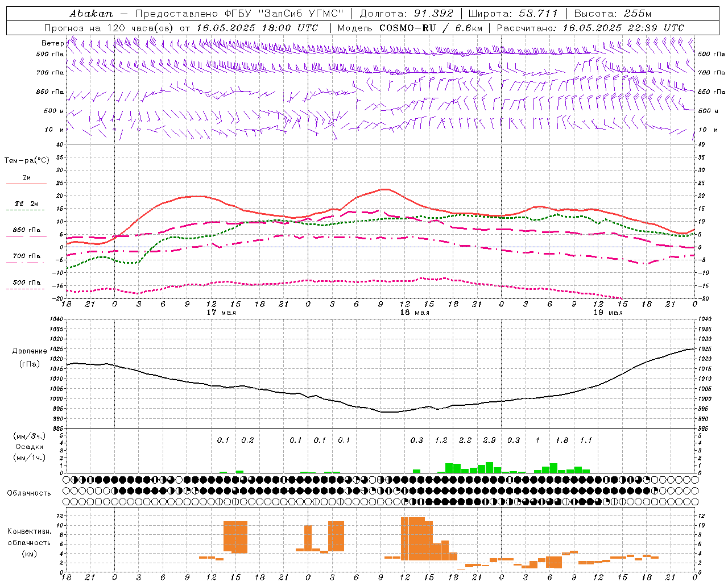The width and height of the screenshot is (728, 582).
Task: Click the "17 мая" date label
Action: click(x=221, y=313)
